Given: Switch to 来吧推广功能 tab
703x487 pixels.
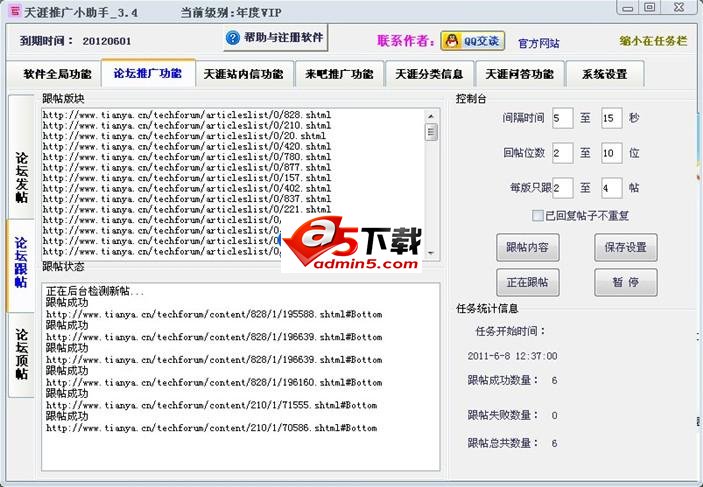Looking at the screenshot, I should [339, 74].
